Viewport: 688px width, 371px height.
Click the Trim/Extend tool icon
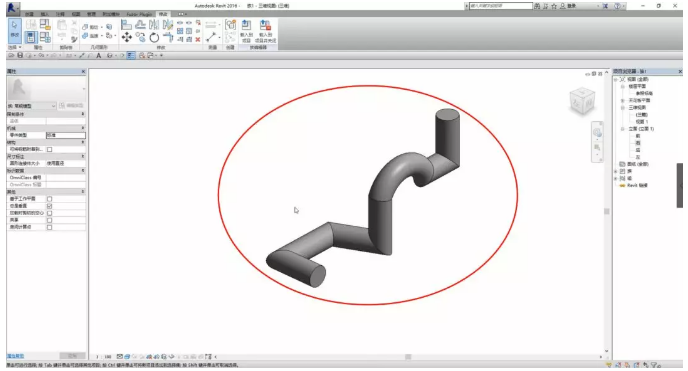click(168, 37)
